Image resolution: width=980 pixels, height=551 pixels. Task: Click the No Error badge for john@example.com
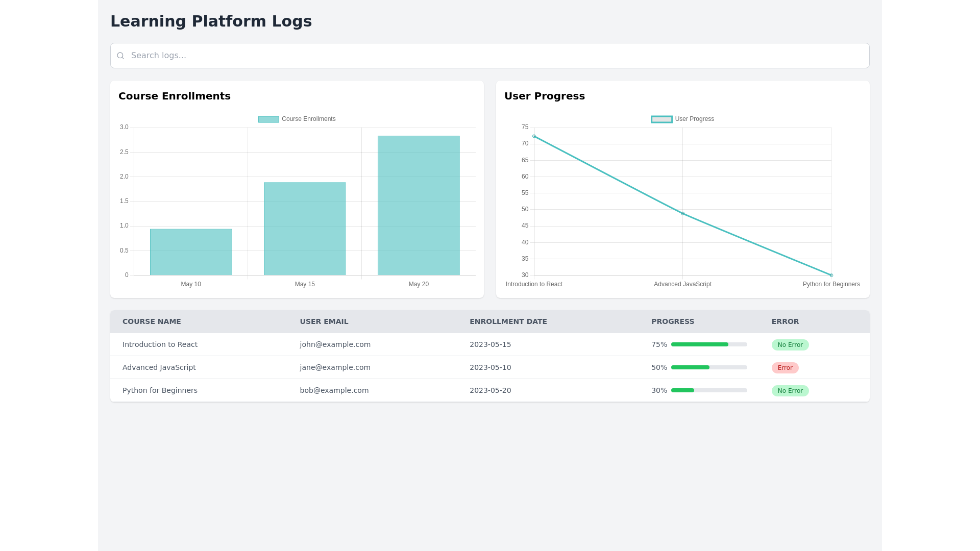point(790,345)
